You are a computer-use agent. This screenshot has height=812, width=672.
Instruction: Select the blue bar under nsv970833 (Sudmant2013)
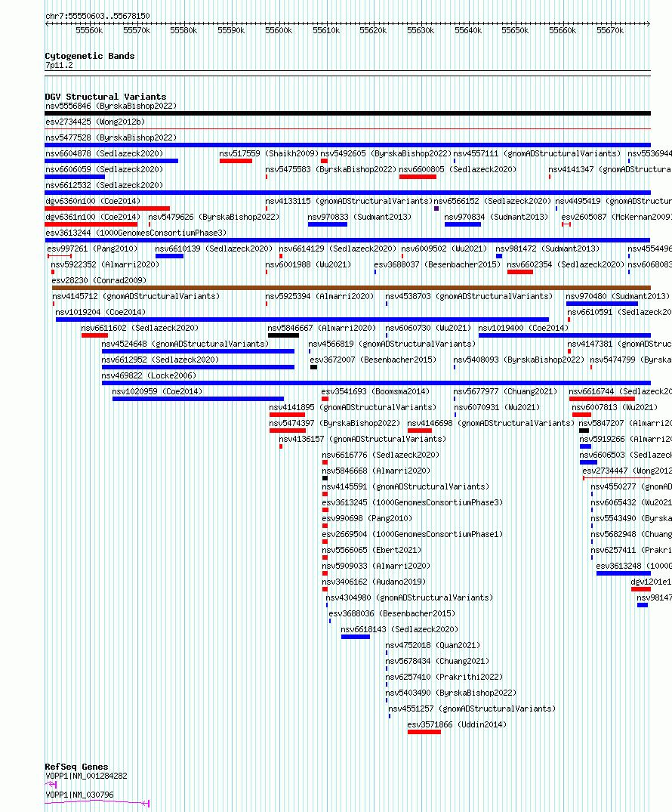[327, 225]
